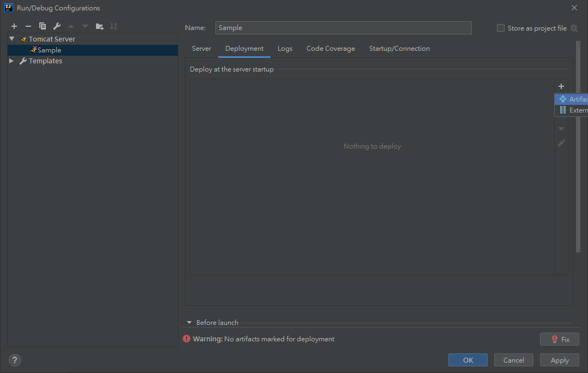This screenshot has height=373, width=588.
Task: Expand the Templates tree node
Action: (x=11, y=61)
